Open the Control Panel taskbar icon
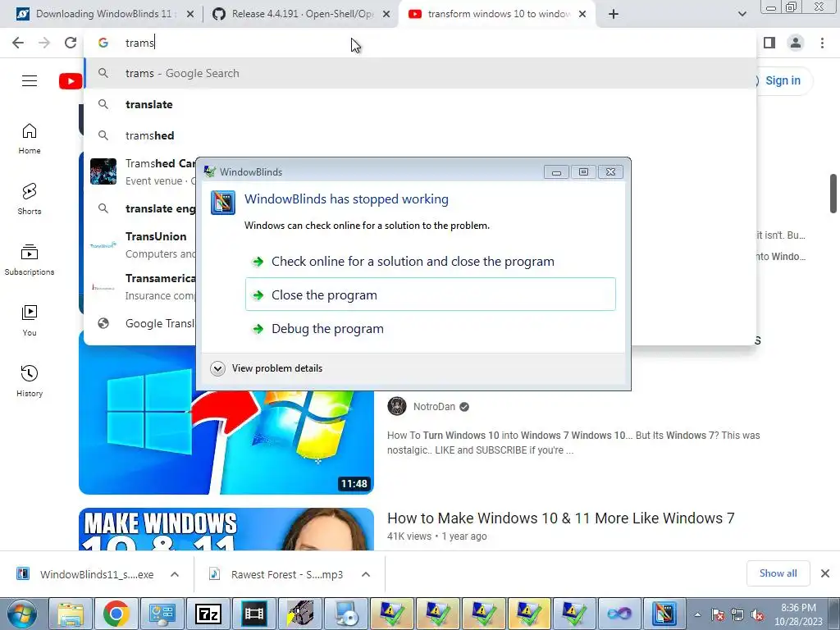The image size is (840, 630). pos(162,614)
